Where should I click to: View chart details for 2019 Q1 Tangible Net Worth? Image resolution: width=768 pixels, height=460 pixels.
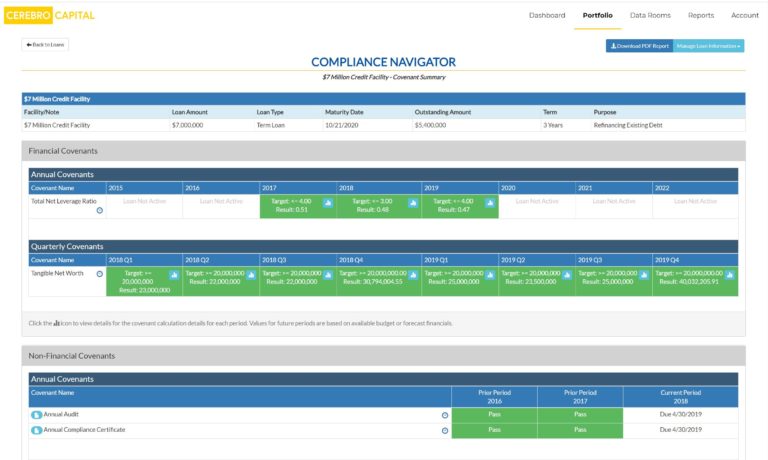coord(490,275)
